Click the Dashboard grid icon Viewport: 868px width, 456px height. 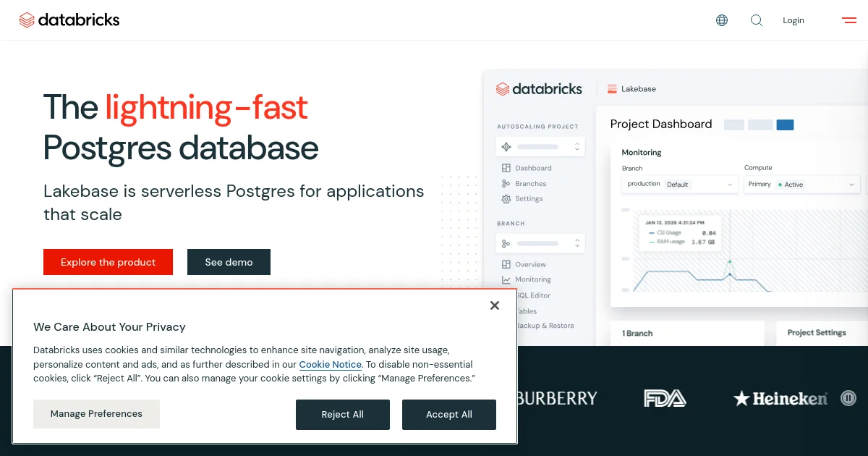point(506,168)
